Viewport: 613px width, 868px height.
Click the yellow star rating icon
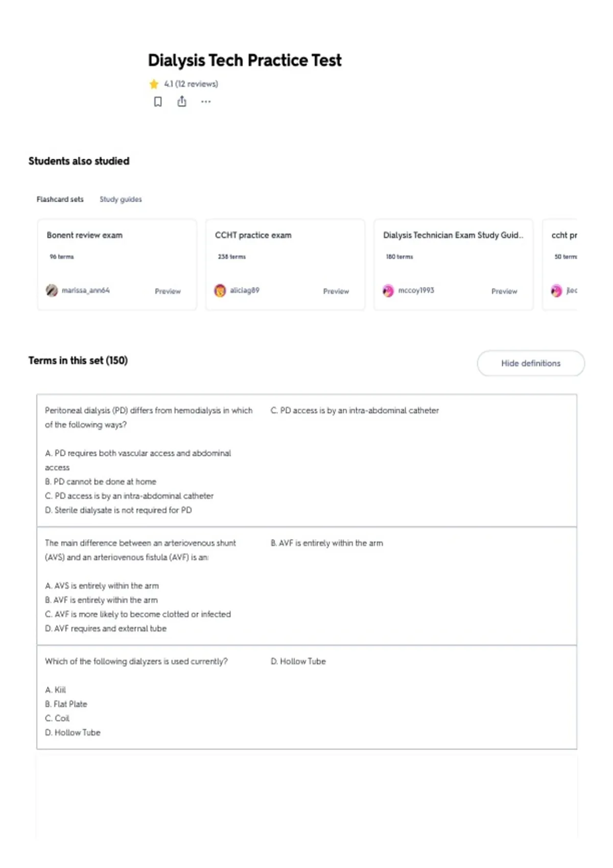coord(154,84)
